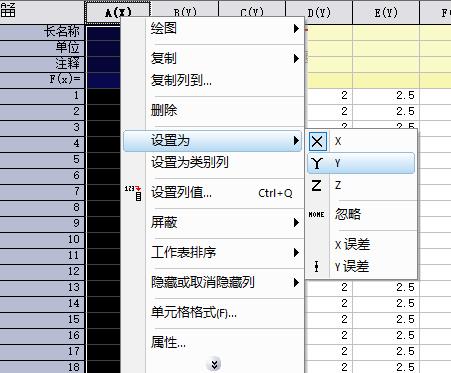Choose the Y designation icon in submenu
This screenshot has height=373, width=451.
(x=317, y=163)
